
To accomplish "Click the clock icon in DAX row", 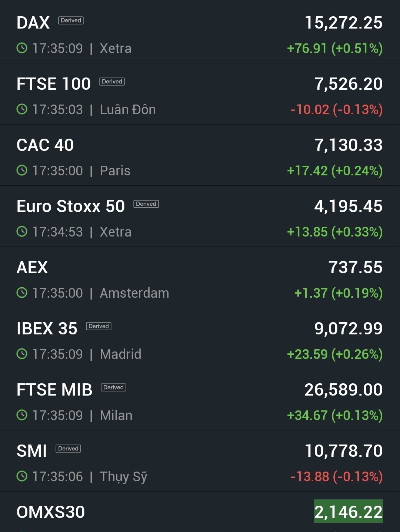I will click(22, 48).
